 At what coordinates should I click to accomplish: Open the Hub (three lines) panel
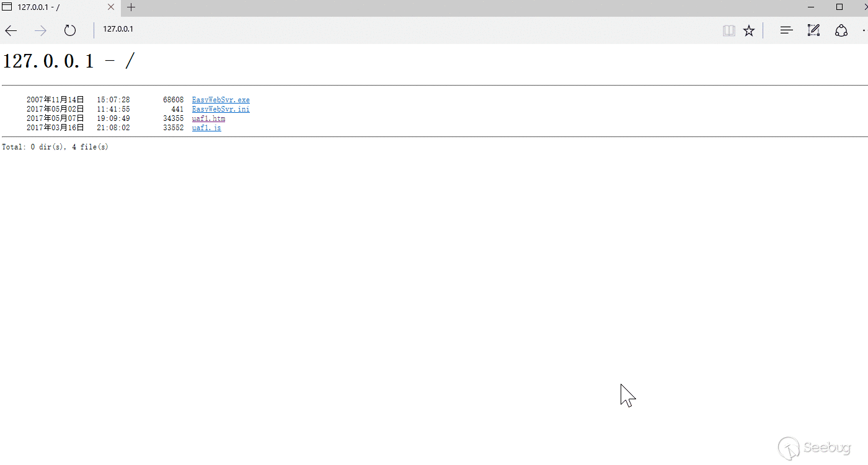787,30
